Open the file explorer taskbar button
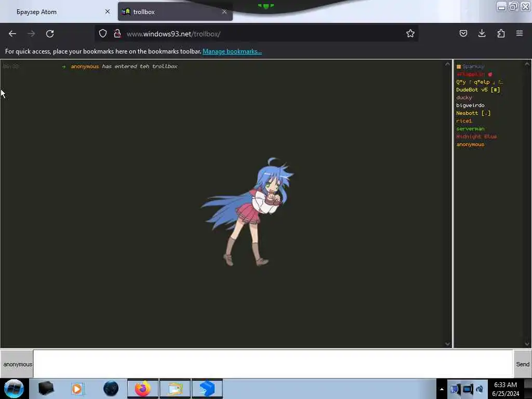Image resolution: width=532 pixels, height=399 pixels. click(x=175, y=389)
